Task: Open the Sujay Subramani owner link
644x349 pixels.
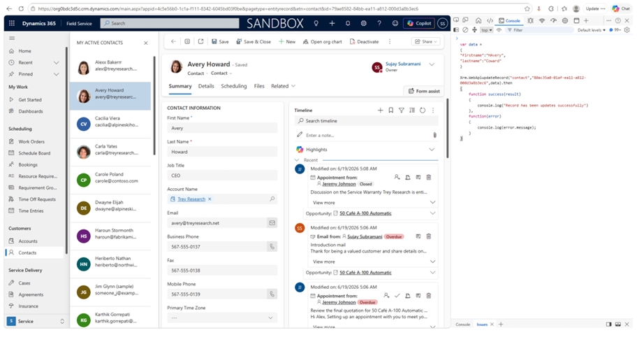Action: (x=403, y=64)
